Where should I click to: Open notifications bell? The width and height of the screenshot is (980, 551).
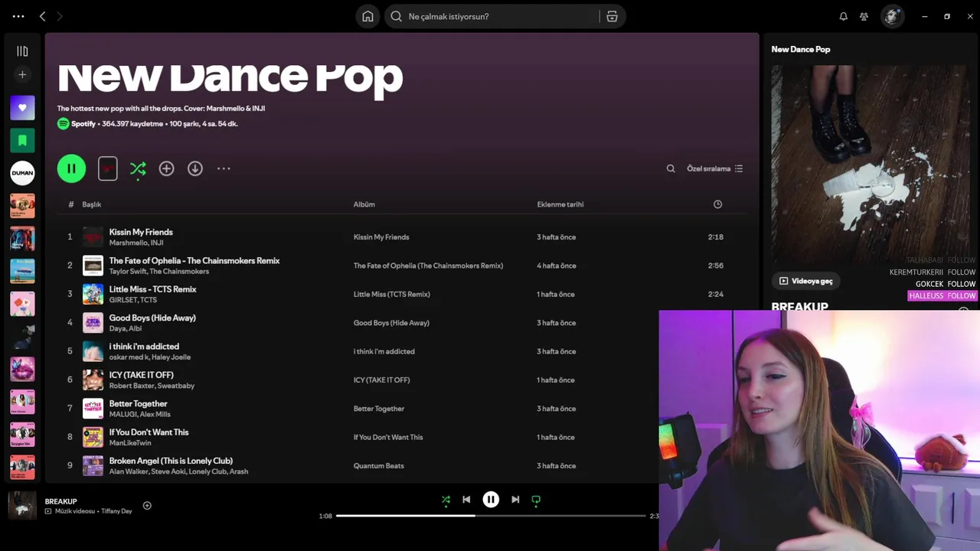[x=843, y=16]
